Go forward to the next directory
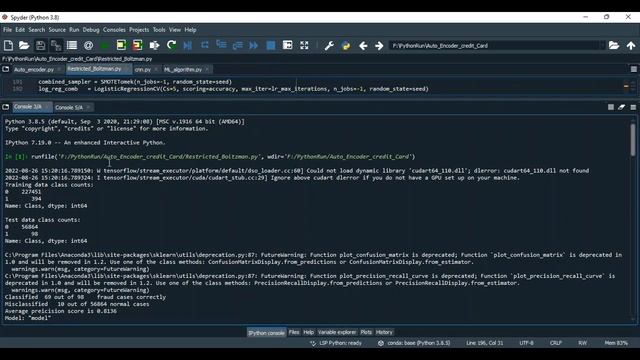 [379, 46]
